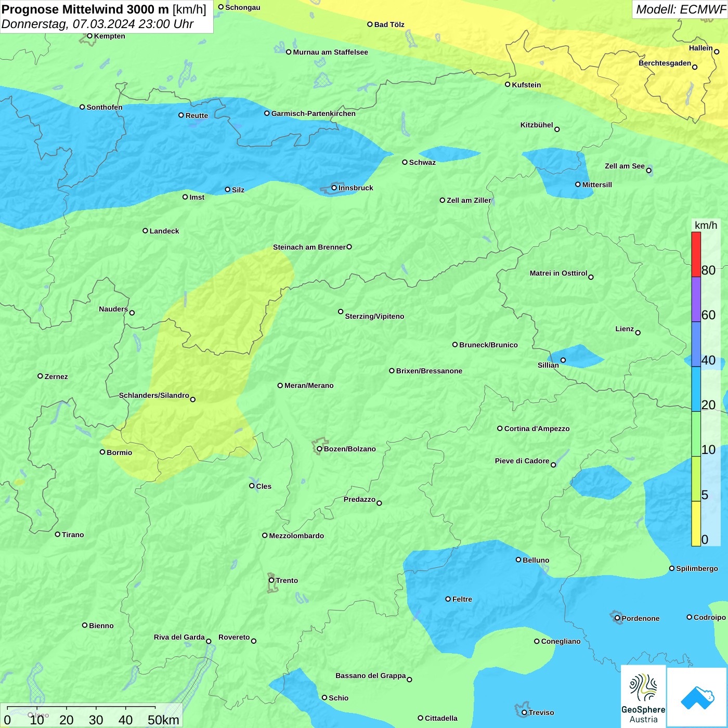Click the 'Berchtesgaden' label
This screenshot has height=728, width=728.
(665, 63)
